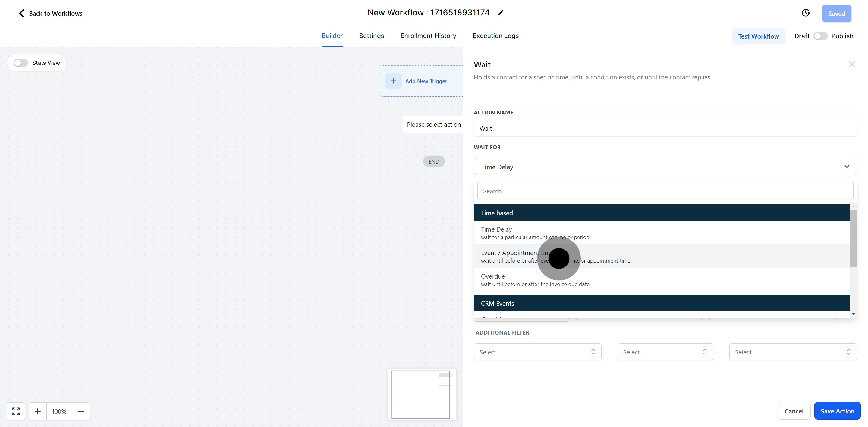Click the dropdown list scroll-down arrow

pyautogui.click(x=853, y=314)
